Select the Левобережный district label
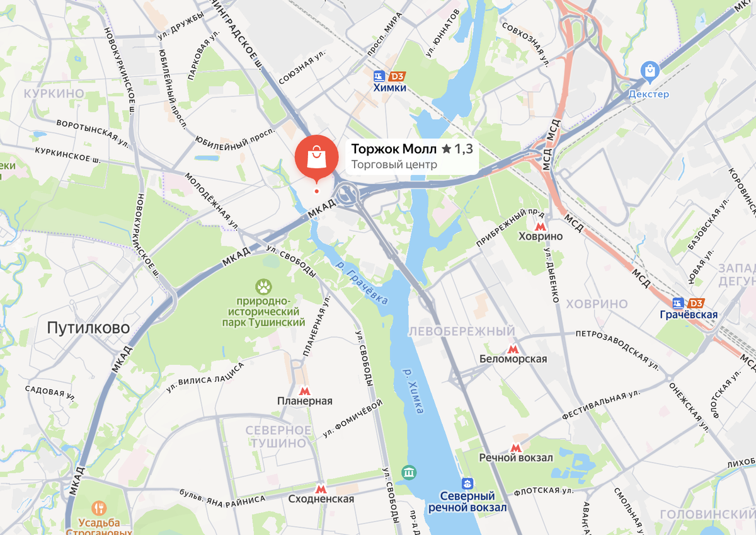The width and height of the screenshot is (756, 535). click(x=462, y=331)
